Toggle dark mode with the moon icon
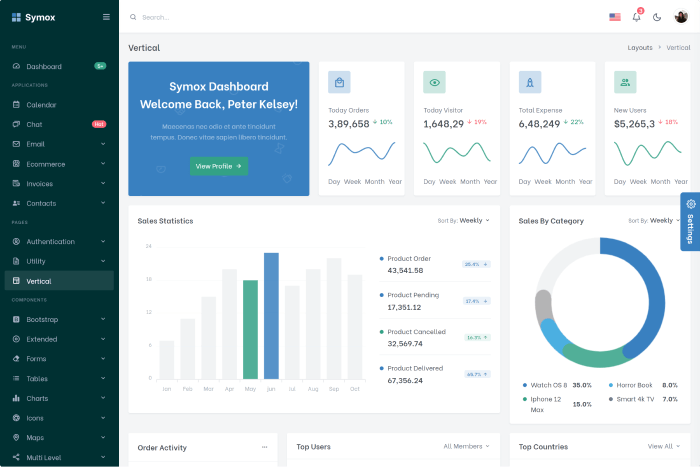 657,17
